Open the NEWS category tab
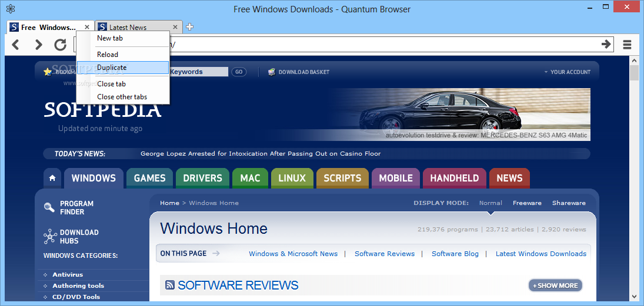644x306 pixels. (509, 178)
